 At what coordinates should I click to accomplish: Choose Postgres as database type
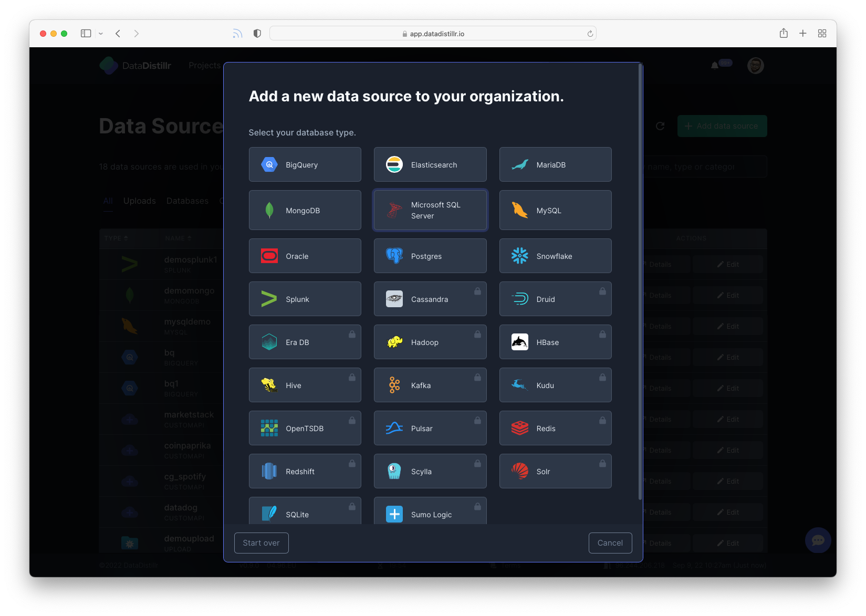(430, 256)
